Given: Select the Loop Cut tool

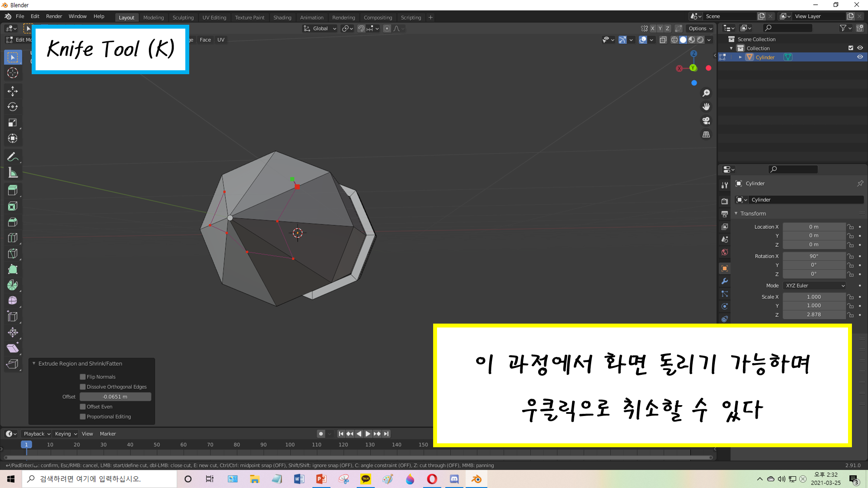Looking at the screenshot, I should pos(13,238).
